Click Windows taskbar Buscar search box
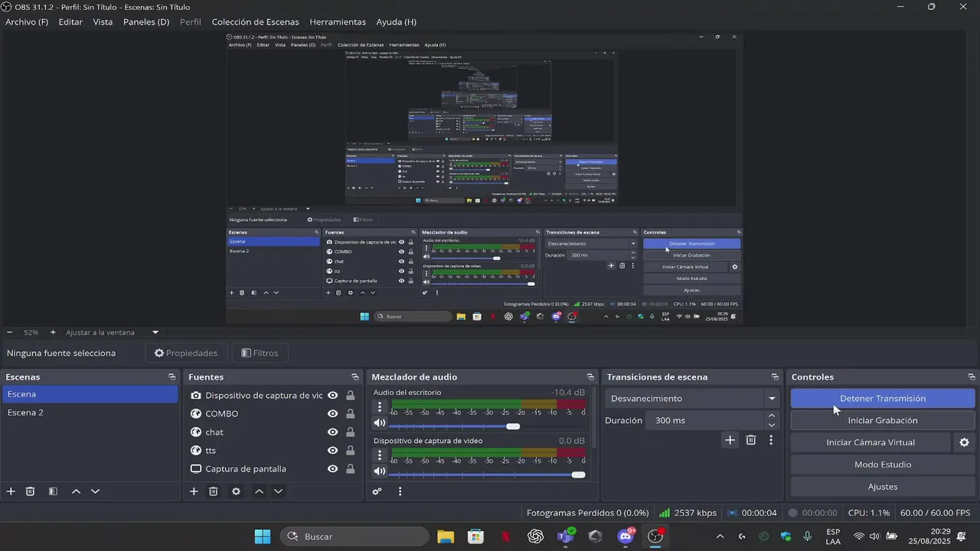This screenshot has height=551, width=980. [354, 536]
